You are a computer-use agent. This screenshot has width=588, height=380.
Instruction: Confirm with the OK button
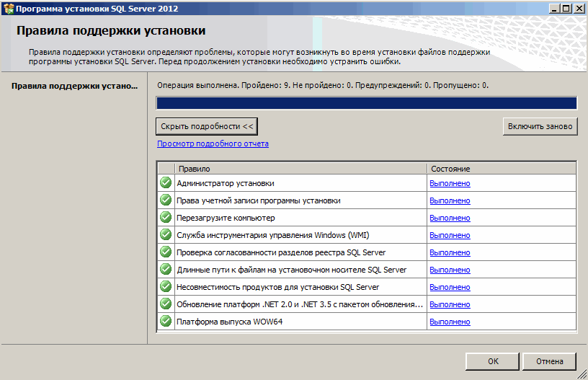point(492,361)
